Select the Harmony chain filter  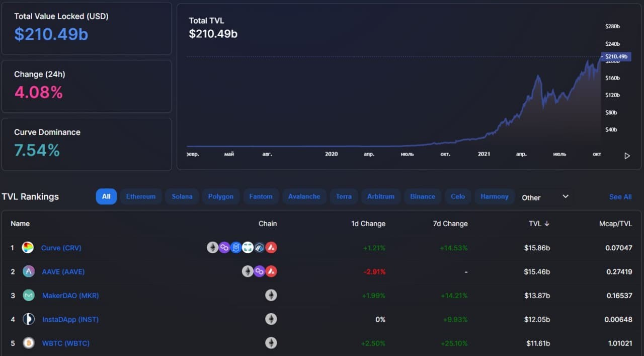(495, 196)
